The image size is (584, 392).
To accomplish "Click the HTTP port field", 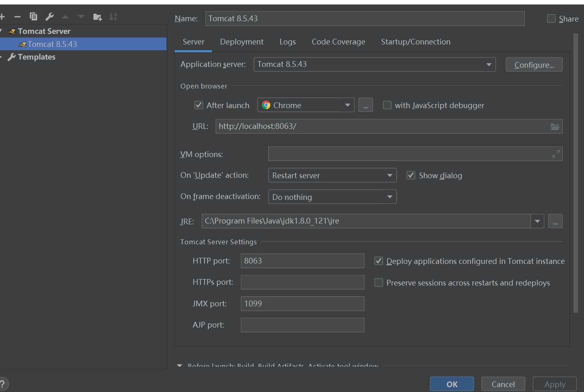I will (302, 261).
